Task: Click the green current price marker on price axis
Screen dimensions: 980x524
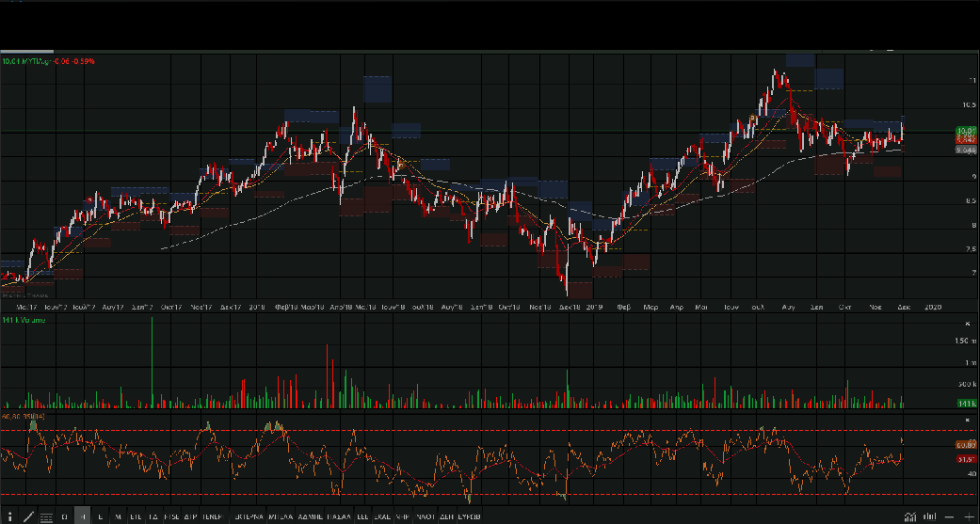Action: pos(964,131)
